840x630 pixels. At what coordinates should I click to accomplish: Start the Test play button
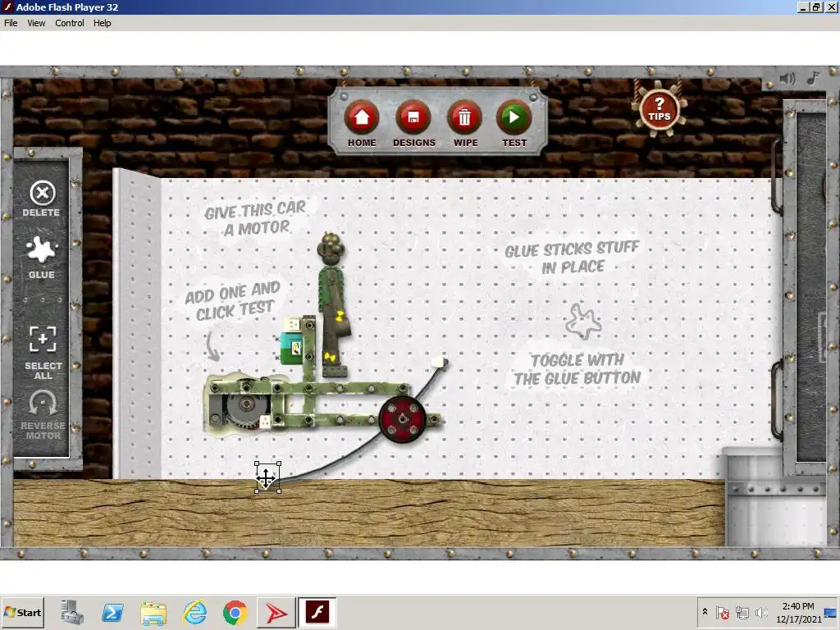pyautogui.click(x=514, y=118)
